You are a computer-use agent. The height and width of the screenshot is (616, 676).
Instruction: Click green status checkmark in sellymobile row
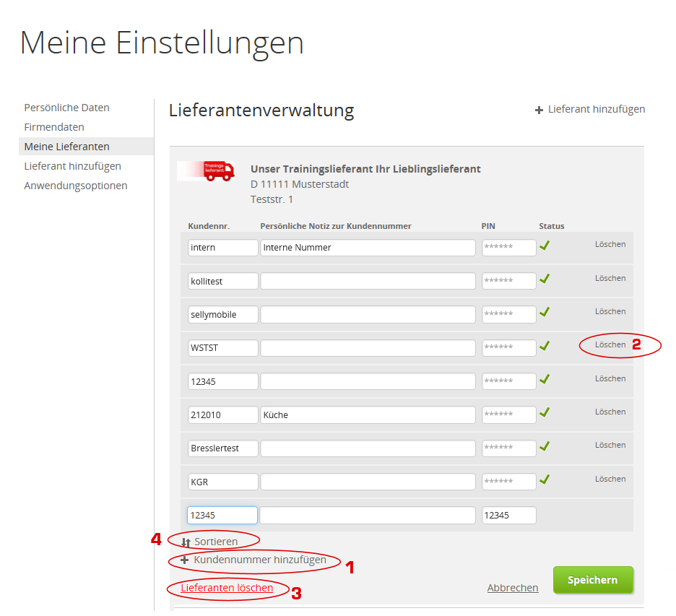tap(545, 312)
